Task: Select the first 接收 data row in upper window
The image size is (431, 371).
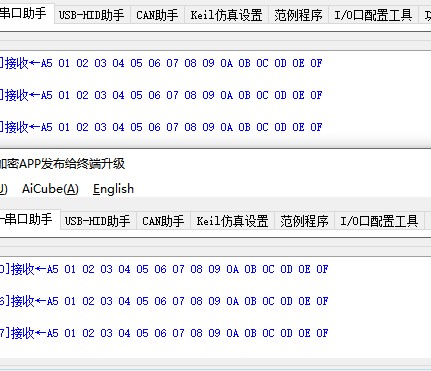Action: click(161, 63)
